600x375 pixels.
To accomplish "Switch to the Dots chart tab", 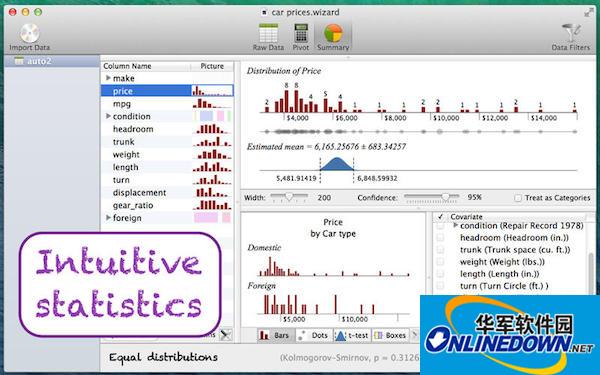I will click(314, 335).
